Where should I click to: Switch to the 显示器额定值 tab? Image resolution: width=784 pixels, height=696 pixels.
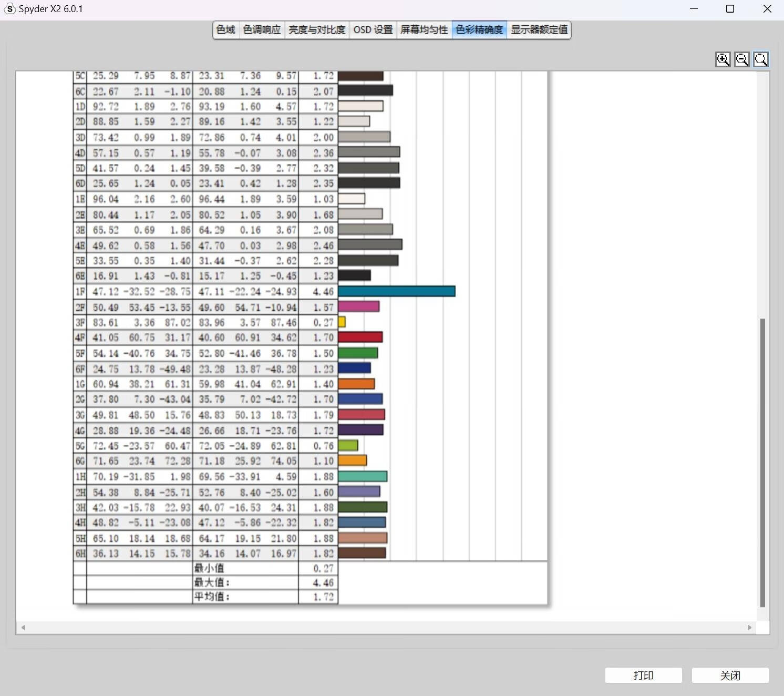click(x=539, y=30)
